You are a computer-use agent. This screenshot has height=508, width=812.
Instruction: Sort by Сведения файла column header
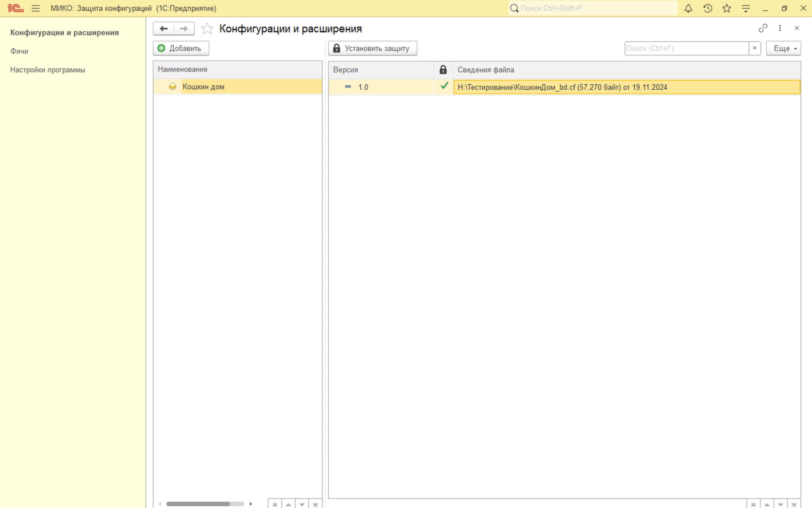click(627, 69)
